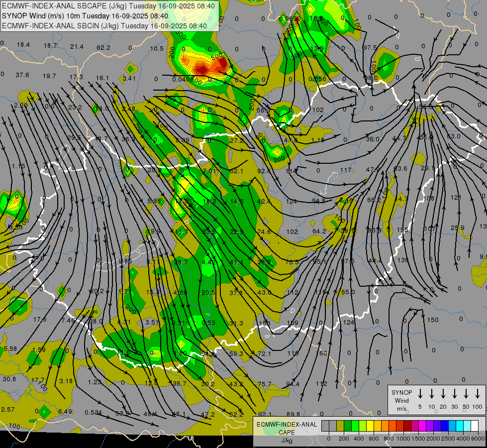Click the 5.58 value on the map
This screenshot has height=448, width=487.
[x=10, y=349]
